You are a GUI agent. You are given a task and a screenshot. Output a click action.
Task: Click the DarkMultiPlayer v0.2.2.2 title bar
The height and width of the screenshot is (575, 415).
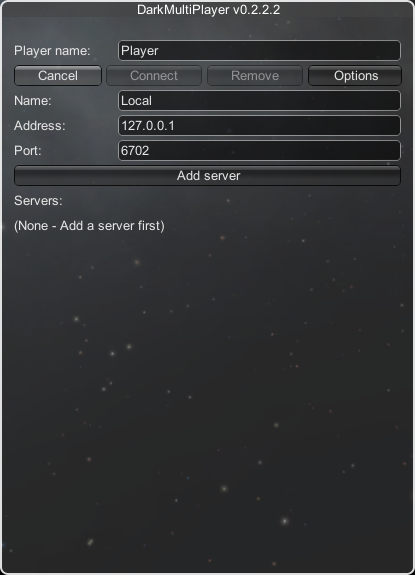point(208,10)
